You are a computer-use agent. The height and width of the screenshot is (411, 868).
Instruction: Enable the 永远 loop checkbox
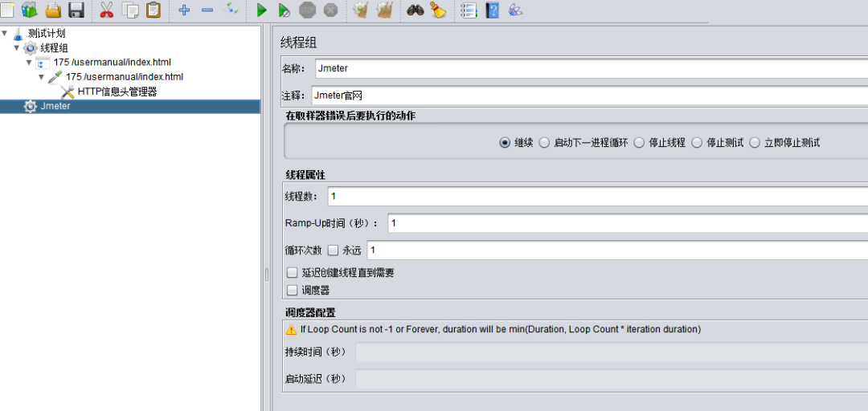tap(333, 250)
